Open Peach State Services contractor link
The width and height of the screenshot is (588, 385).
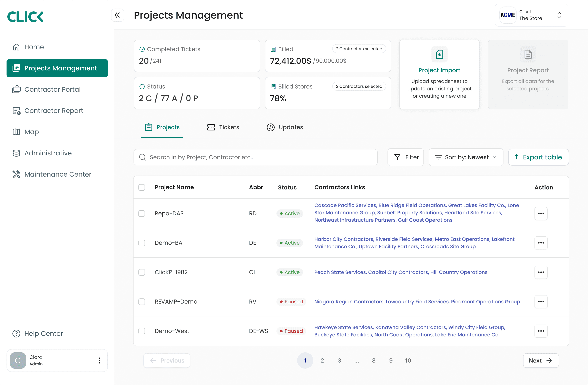coord(340,272)
